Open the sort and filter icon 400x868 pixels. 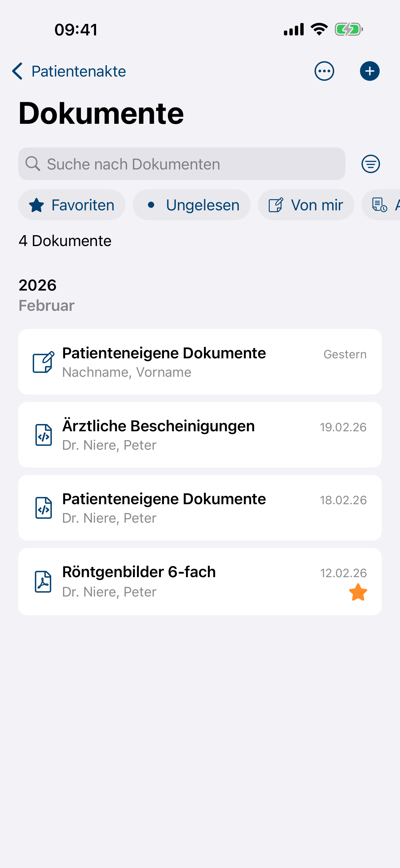[x=371, y=164]
